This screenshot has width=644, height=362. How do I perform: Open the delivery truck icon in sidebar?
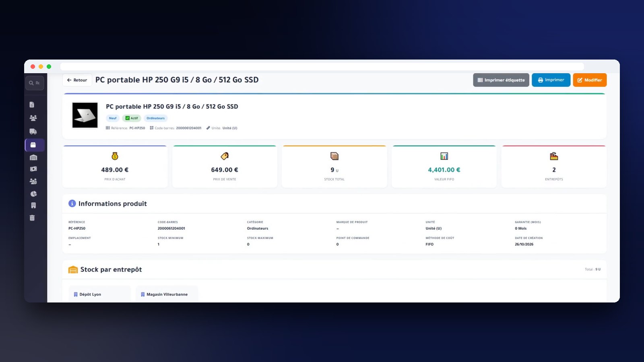(x=33, y=131)
